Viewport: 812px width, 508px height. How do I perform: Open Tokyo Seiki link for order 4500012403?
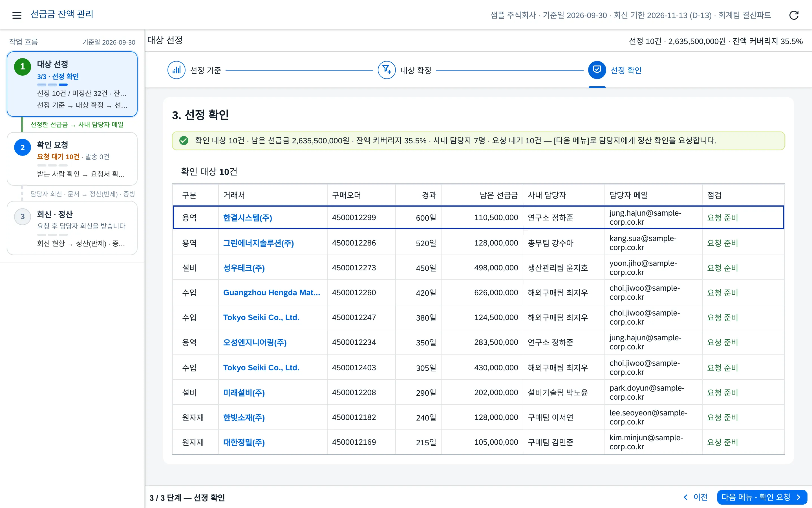261,367
